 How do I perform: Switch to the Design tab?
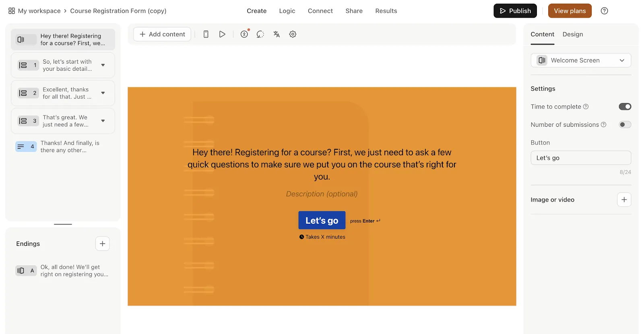(x=572, y=34)
